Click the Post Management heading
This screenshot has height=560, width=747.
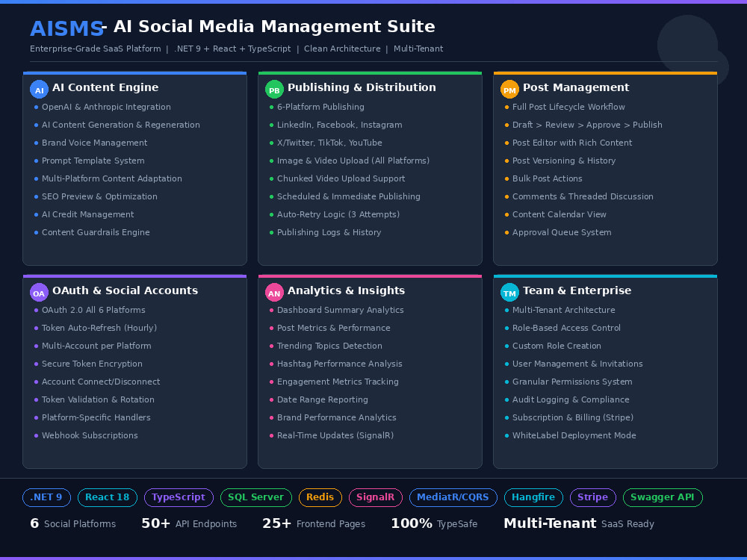[x=576, y=87]
